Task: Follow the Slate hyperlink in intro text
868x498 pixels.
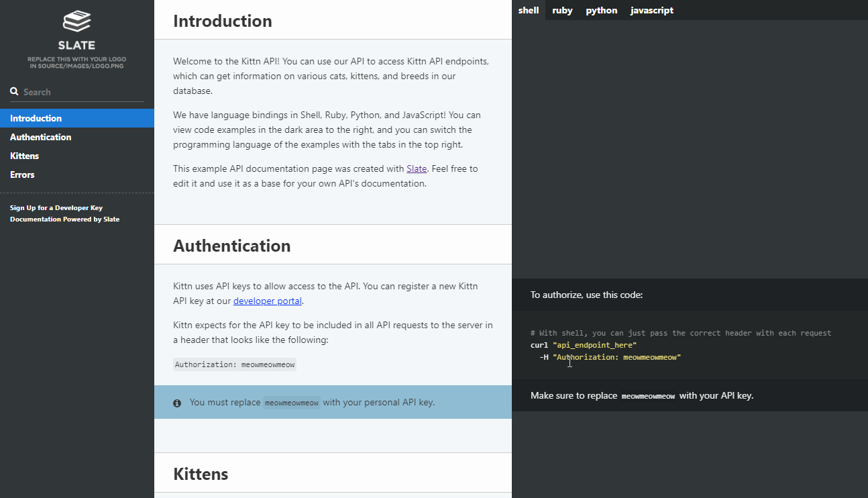Action: 417,168
